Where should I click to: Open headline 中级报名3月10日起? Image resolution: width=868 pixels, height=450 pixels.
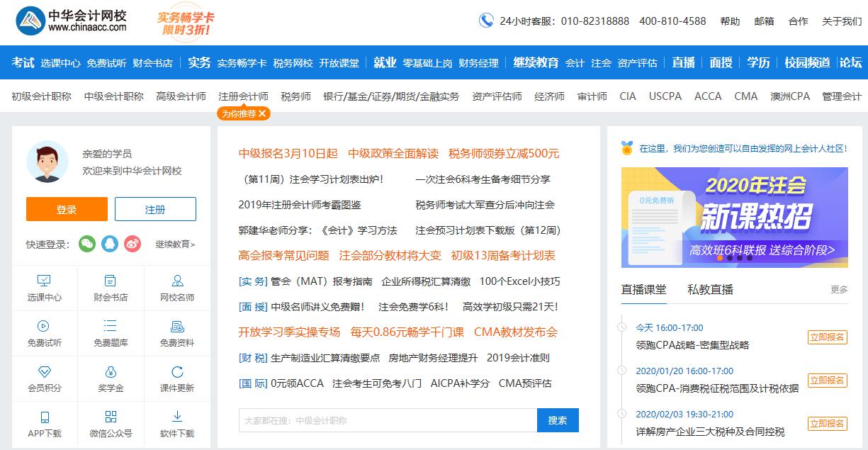[x=288, y=153]
